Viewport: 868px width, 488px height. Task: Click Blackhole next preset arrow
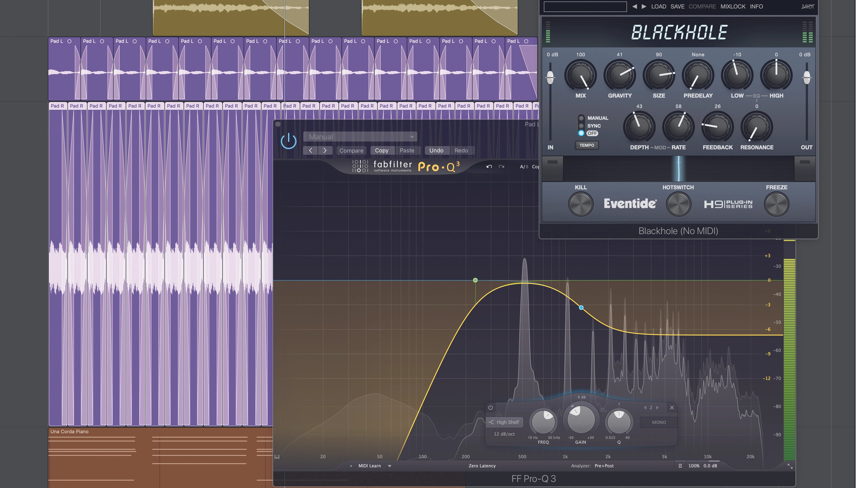(x=644, y=6)
